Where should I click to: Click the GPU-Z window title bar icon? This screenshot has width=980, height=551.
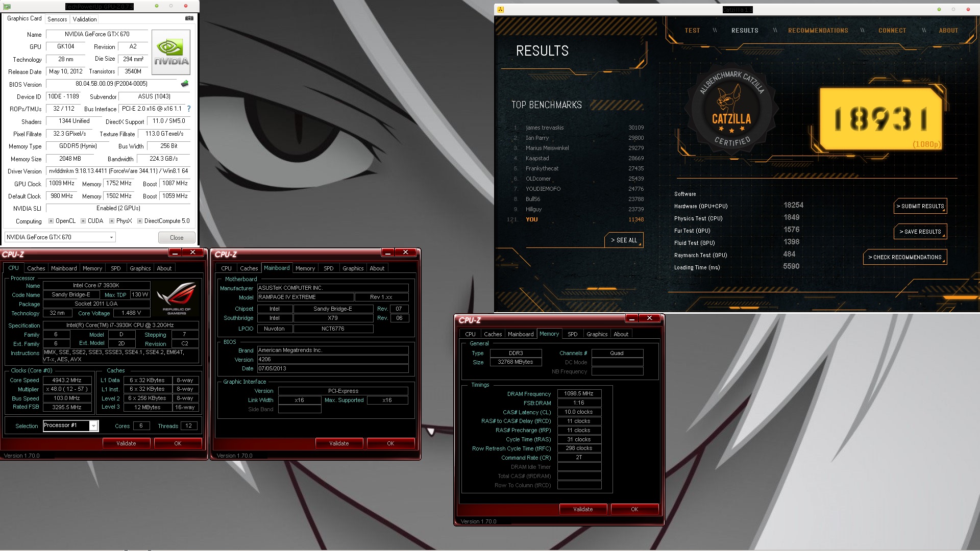[x=7, y=6]
